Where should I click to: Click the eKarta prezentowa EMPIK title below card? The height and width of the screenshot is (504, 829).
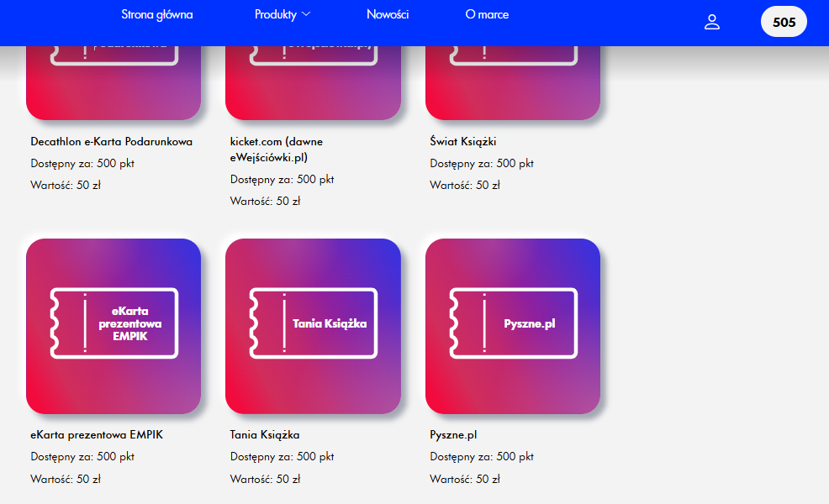pos(97,434)
